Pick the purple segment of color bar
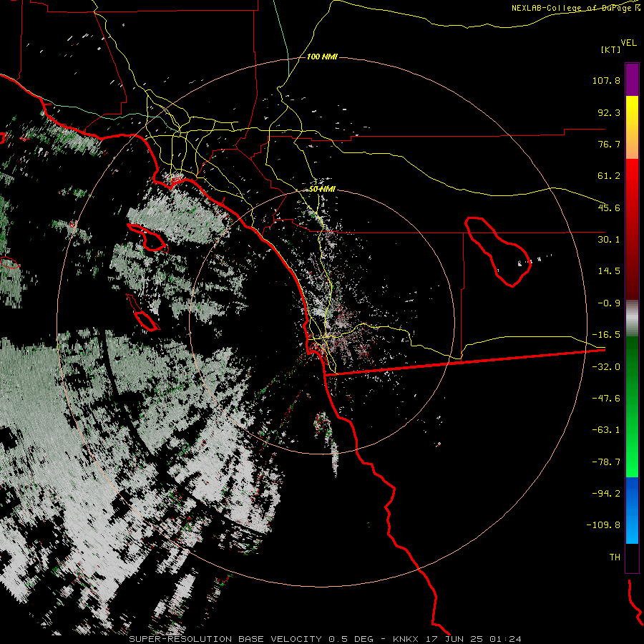The image size is (644, 644). point(632,79)
